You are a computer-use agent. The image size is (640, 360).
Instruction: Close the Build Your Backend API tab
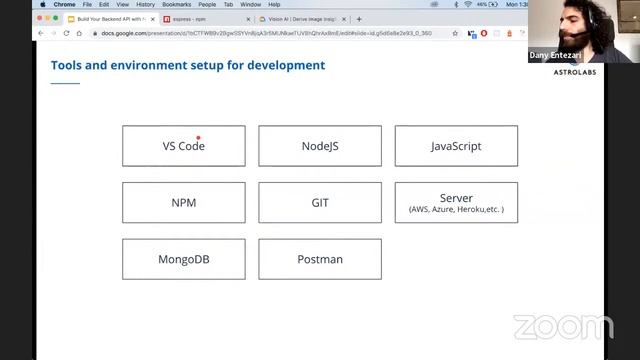tap(153, 19)
